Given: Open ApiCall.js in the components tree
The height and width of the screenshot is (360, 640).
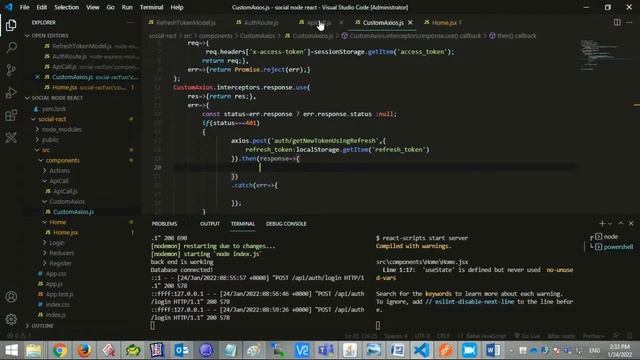Looking at the screenshot, I should [65, 191].
